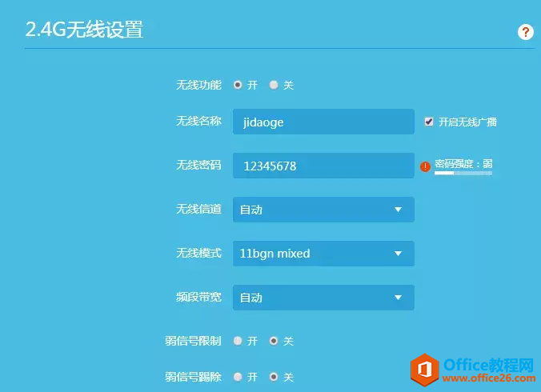Turn wireless function off (无线功能 关)

pos(273,85)
